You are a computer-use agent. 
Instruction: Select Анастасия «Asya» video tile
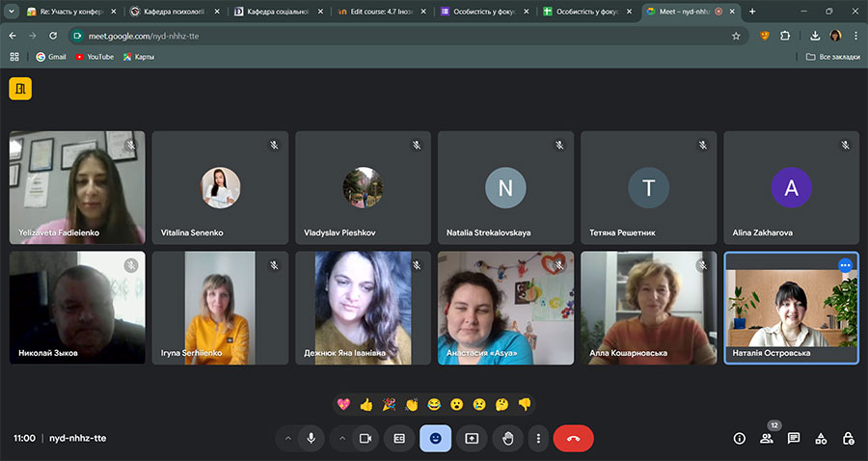pos(505,308)
